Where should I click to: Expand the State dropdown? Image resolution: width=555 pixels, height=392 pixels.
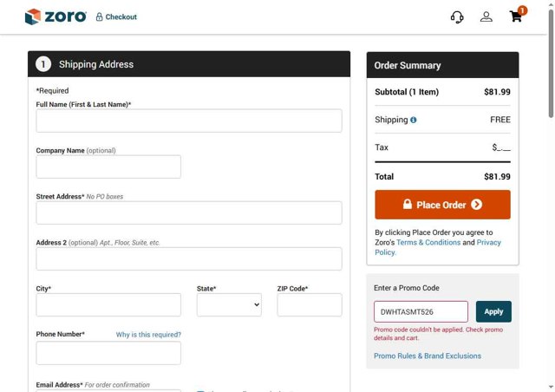tap(229, 304)
